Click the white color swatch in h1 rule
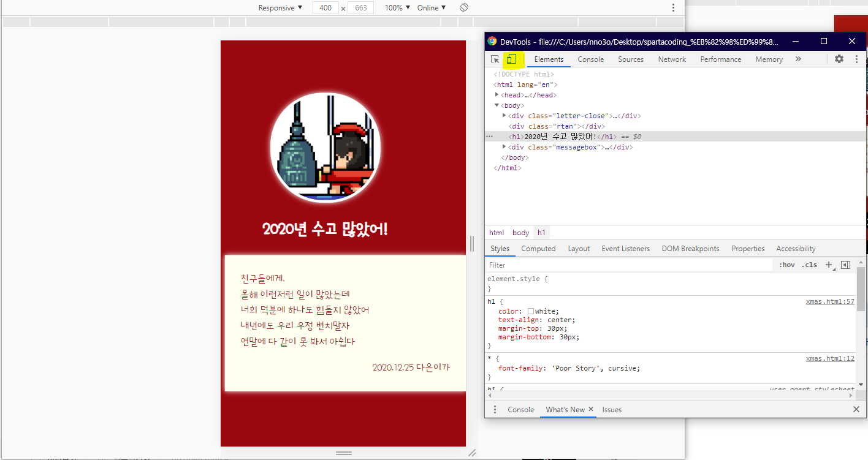This screenshot has height=460, width=868. tap(531, 311)
